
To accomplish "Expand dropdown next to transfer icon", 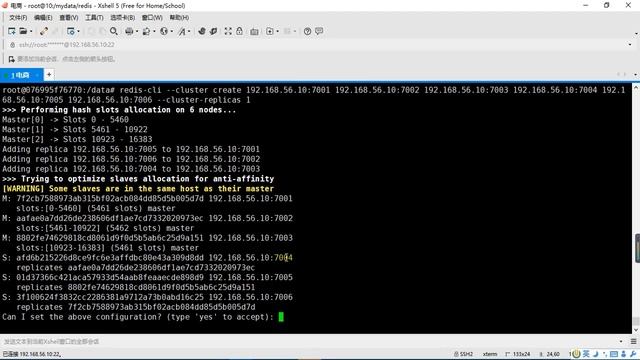I will click(278, 31).
